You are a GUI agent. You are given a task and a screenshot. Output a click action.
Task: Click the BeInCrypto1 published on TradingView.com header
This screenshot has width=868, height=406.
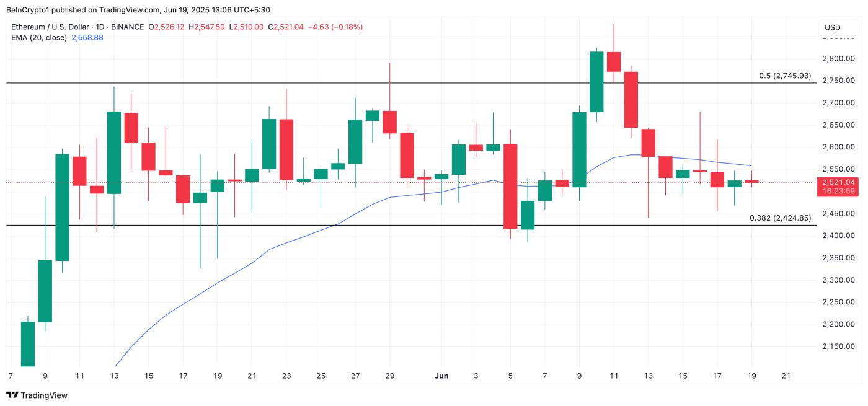138,10
